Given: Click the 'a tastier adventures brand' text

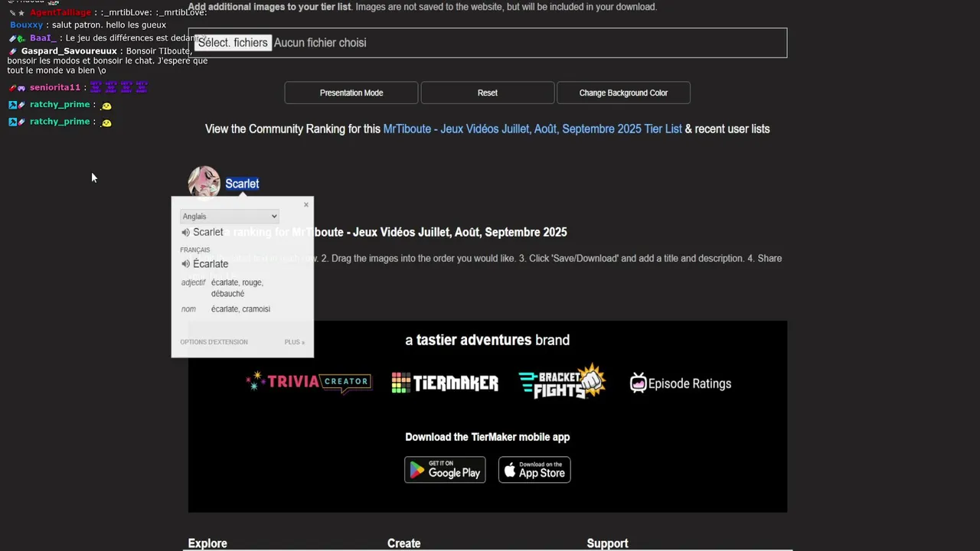Looking at the screenshot, I should point(488,341).
